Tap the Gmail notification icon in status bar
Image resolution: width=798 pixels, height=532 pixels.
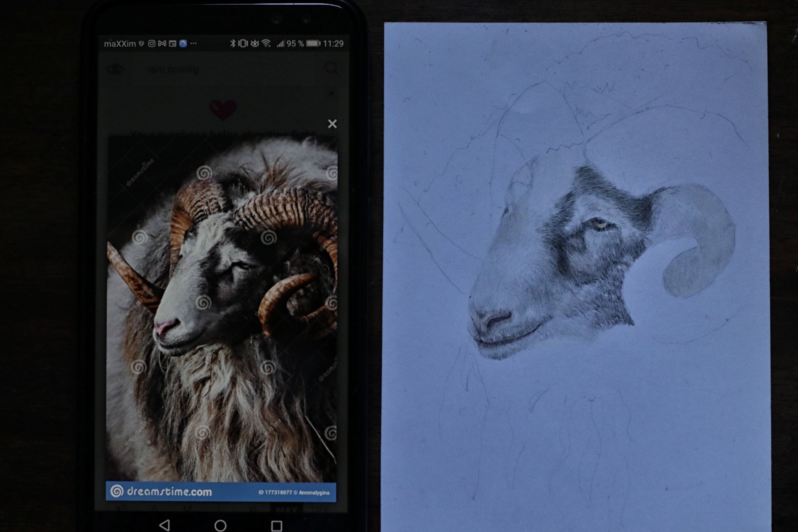coord(162,43)
